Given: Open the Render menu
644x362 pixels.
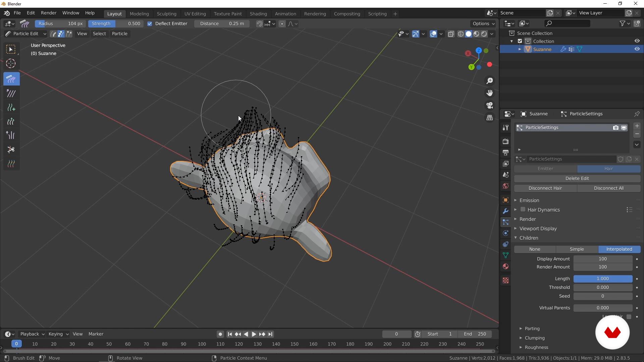Looking at the screenshot, I should tap(49, 13).
